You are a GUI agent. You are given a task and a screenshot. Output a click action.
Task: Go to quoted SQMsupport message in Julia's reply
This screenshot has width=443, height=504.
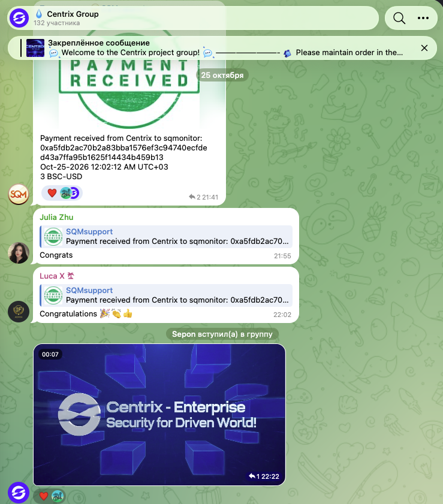point(166,237)
